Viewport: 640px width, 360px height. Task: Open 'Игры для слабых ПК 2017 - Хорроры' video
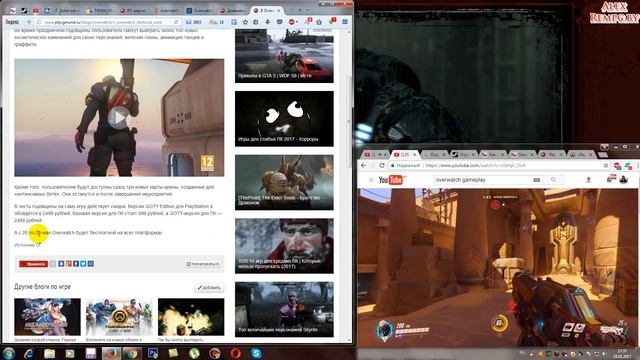tap(284, 119)
